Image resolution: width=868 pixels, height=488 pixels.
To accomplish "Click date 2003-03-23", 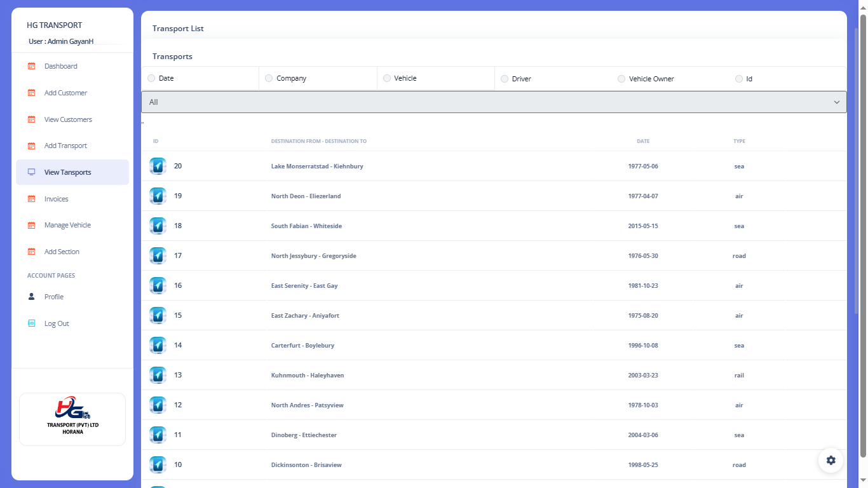I will [x=643, y=376].
